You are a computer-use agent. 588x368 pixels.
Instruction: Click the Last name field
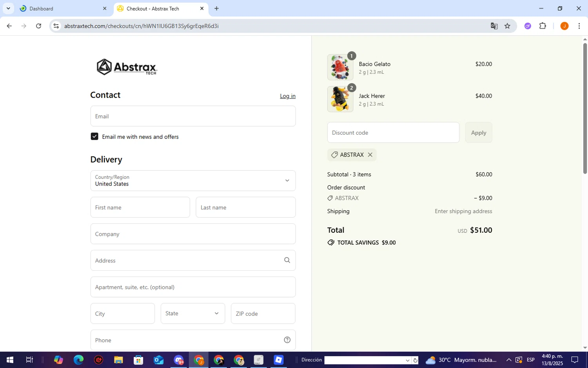pyautogui.click(x=246, y=207)
